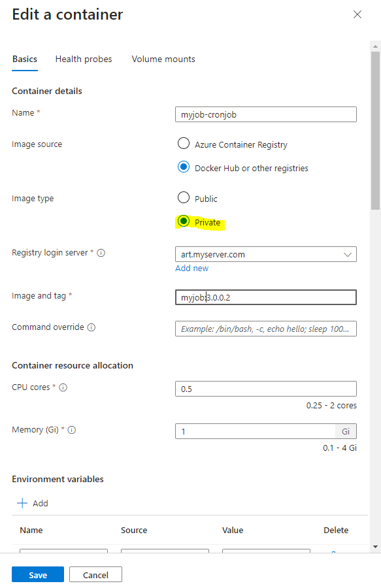This screenshot has width=381, height=588.
Task: Save the container changes
Action: pyautogui.click(x=37, y=574)
